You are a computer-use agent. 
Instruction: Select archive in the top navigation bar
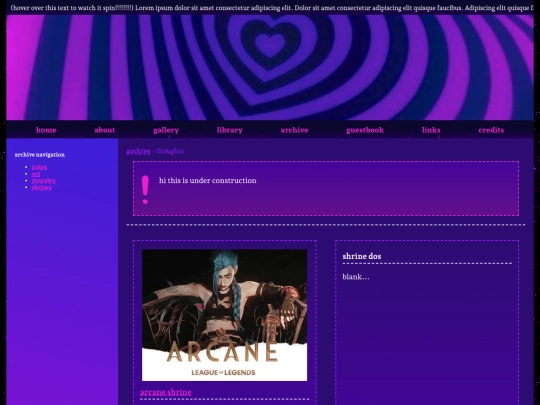coord(294,130)
